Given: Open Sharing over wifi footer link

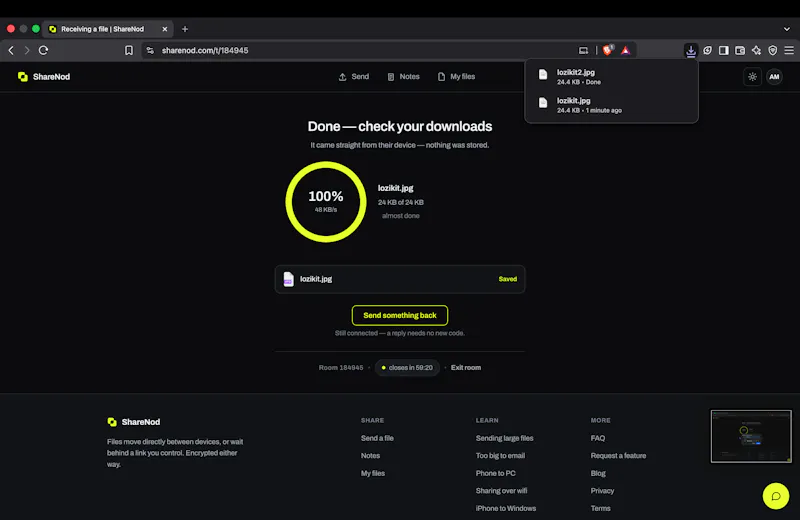Looking at the screenshot, I should [x=501, y=490].
